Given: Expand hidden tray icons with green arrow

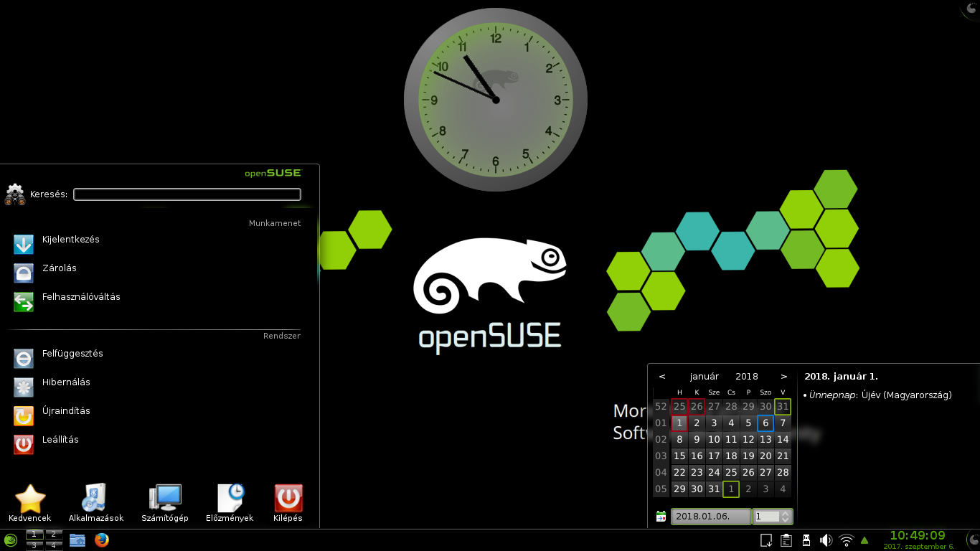Looking at the screenshot, I should pyautogui.click(x=865, y=540).
